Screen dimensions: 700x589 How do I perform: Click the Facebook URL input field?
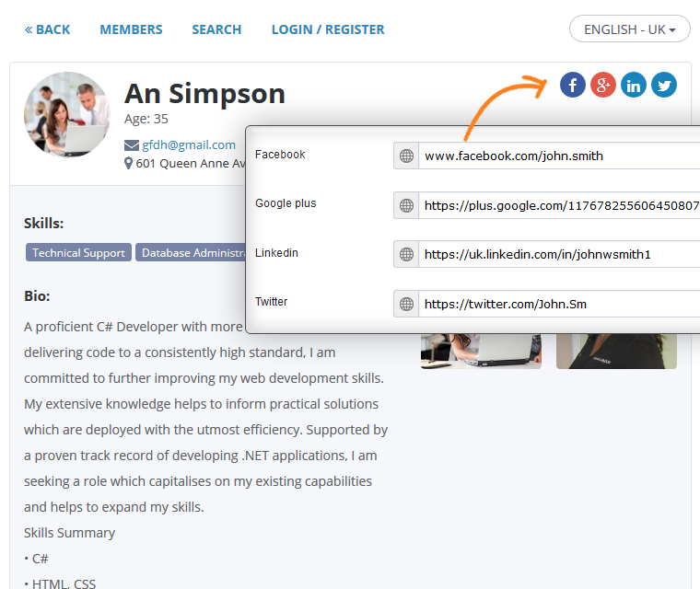(x=559, y=156)
